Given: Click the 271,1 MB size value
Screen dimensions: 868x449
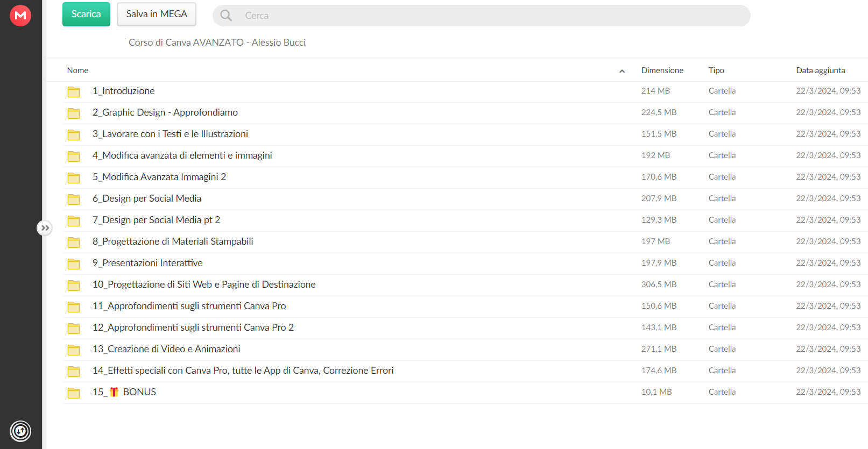Looking at the screenshot, I should click(659, 349).
